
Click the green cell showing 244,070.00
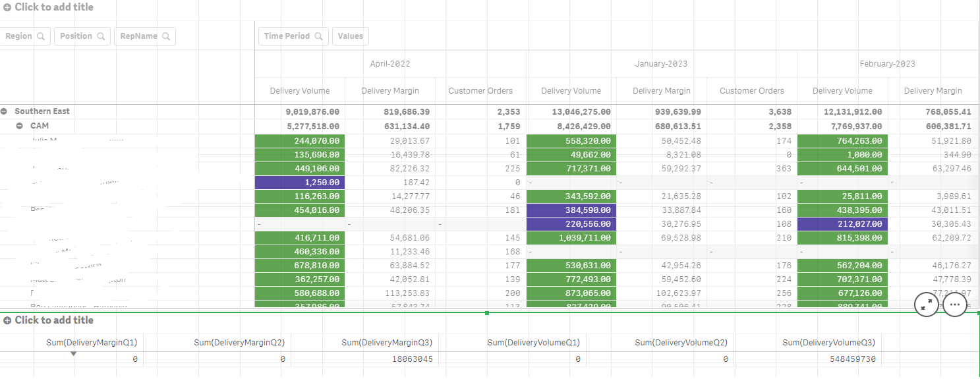[x=299, y=140]
